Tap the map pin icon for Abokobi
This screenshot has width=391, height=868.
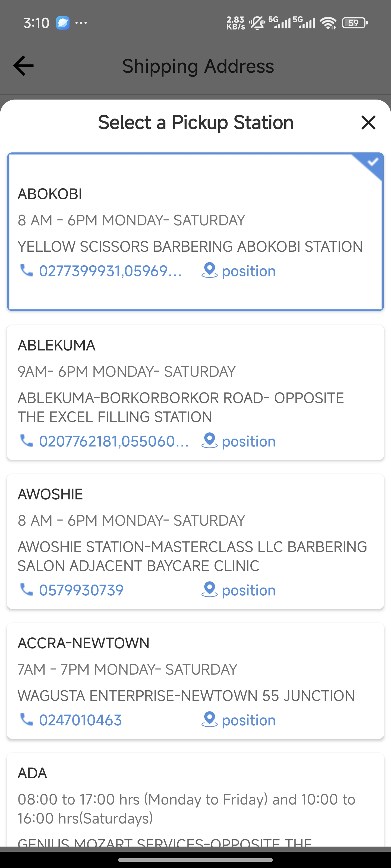pyautogui.click(x=209, y=271)
